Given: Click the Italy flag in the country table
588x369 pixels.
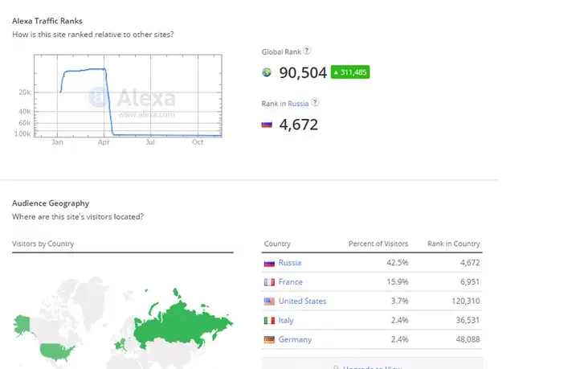Looking at the screenshot, I should pyautogui.click(x=269, y=321).
